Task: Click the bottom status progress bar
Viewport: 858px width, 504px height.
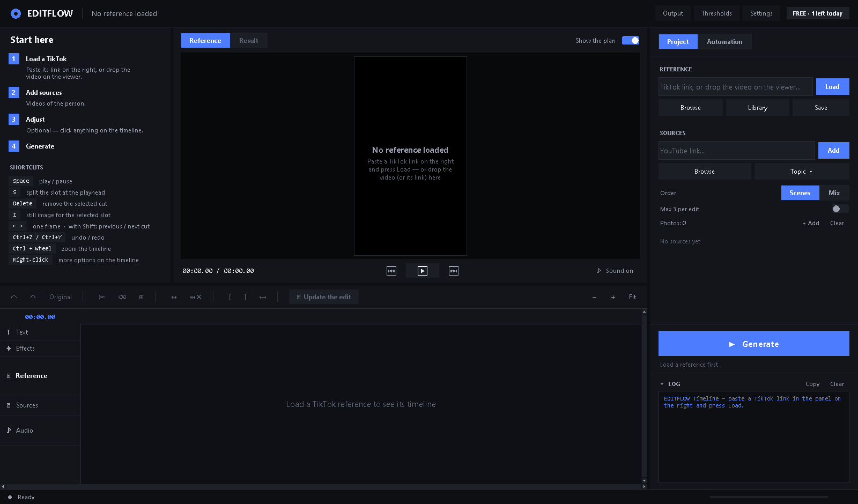Action: pyautogui.click(x=769, y=497)
